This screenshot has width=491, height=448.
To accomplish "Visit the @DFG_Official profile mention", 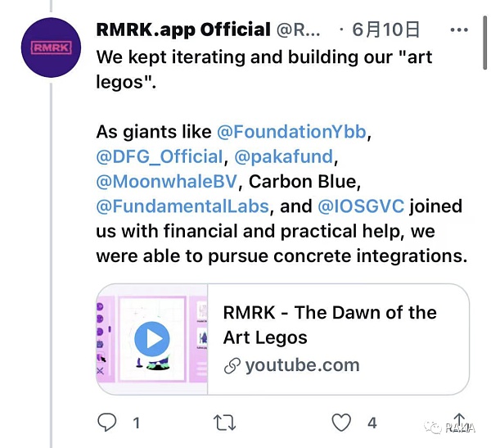I will click(x=160, y=156).
